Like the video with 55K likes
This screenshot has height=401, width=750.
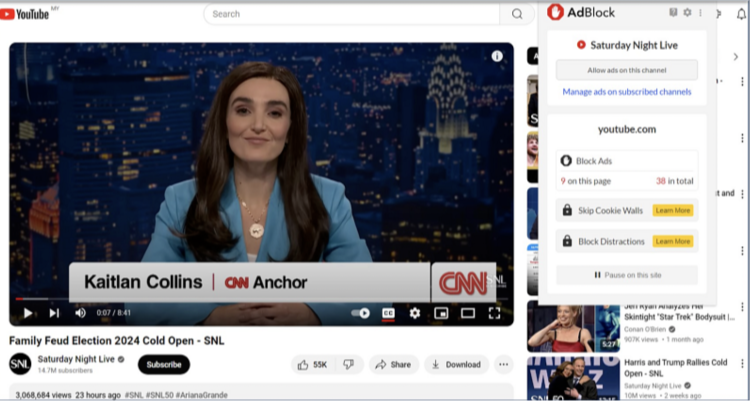click(313, 365)
